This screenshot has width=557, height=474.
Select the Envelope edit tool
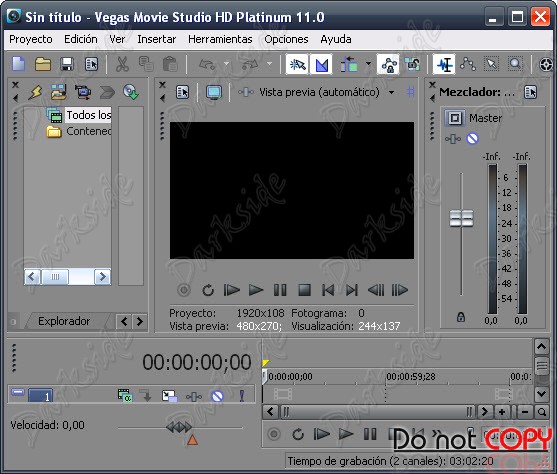468,64
